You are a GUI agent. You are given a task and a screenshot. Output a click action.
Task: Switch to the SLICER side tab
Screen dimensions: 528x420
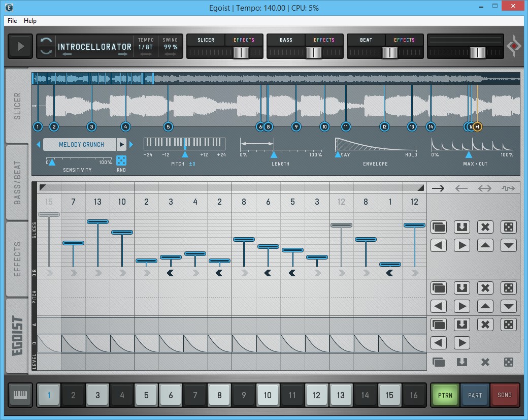(17, 106)
